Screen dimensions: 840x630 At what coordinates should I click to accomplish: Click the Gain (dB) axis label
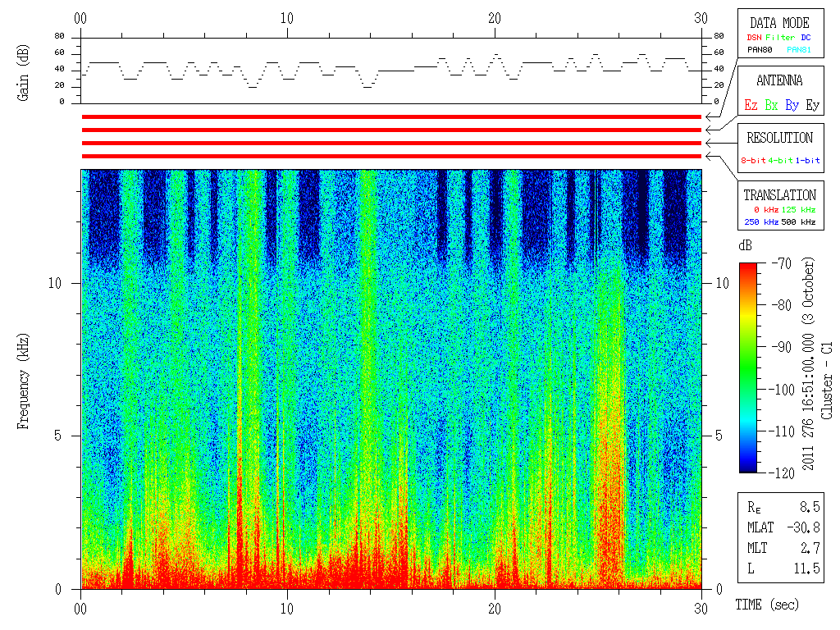(22, 73)
